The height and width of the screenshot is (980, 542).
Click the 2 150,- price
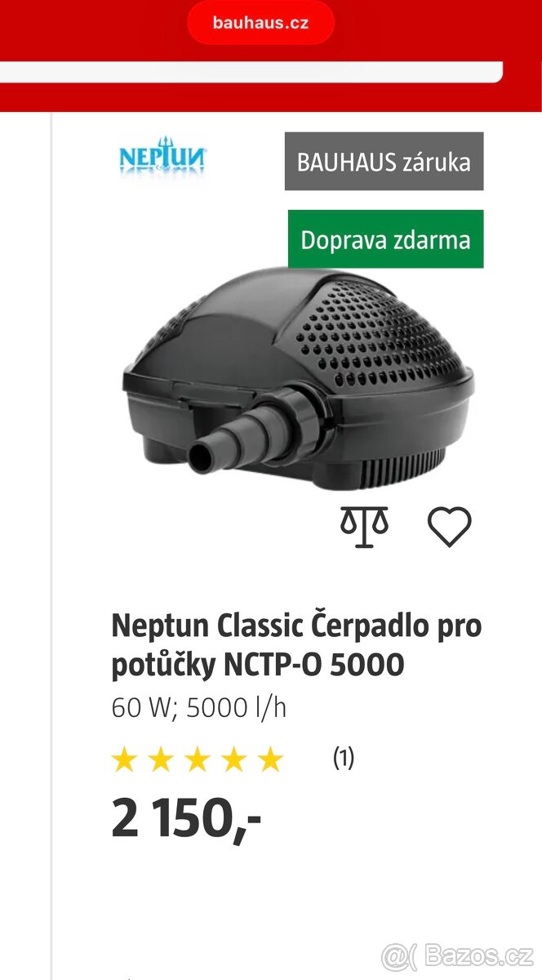[x=186, y=819]
